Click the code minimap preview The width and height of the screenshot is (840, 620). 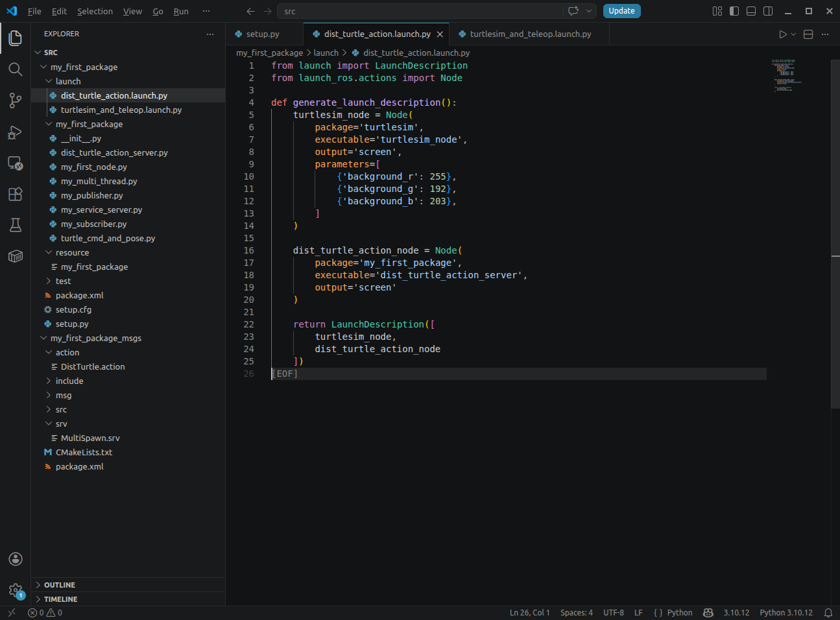coord(787,75)
